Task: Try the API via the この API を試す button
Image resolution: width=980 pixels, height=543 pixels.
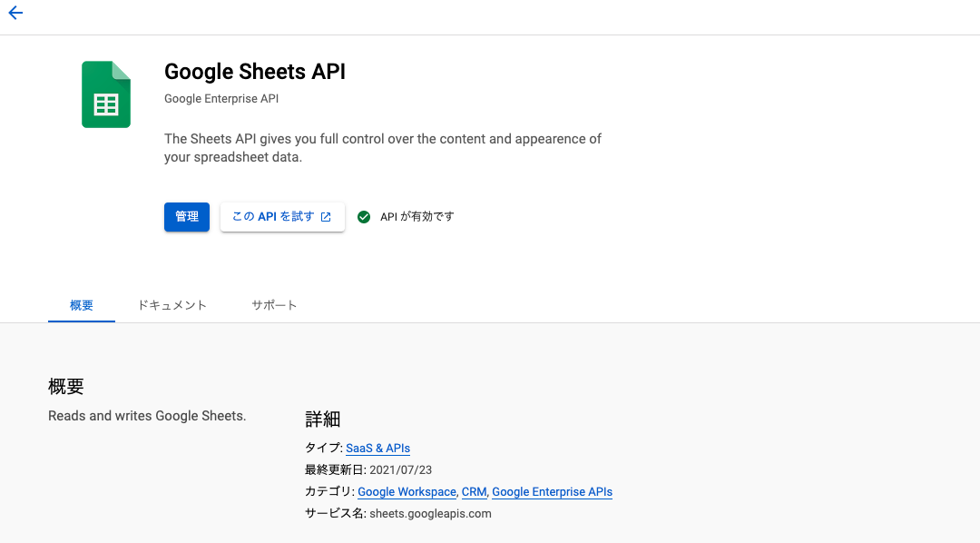Action: click(x=282, y=217)
